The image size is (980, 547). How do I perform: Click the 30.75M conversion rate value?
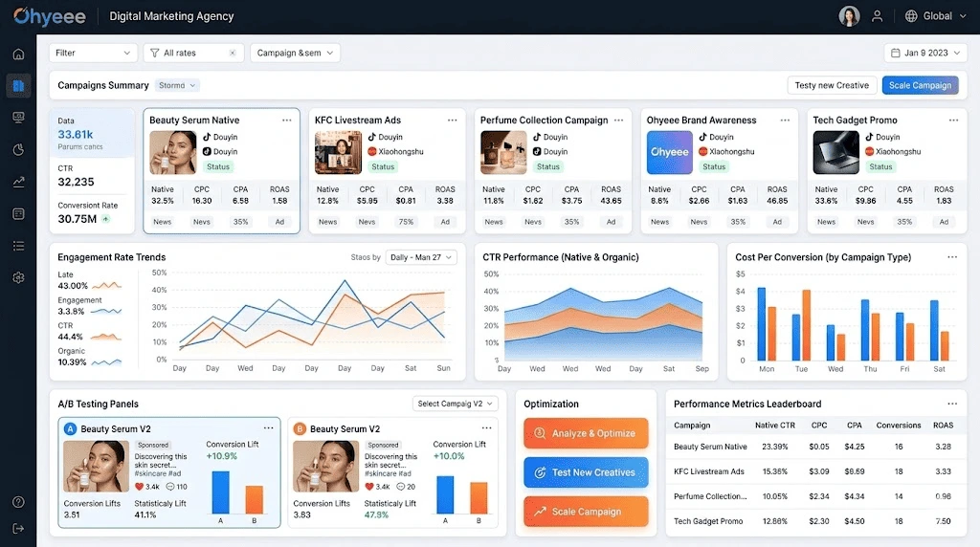coord(78,219)
